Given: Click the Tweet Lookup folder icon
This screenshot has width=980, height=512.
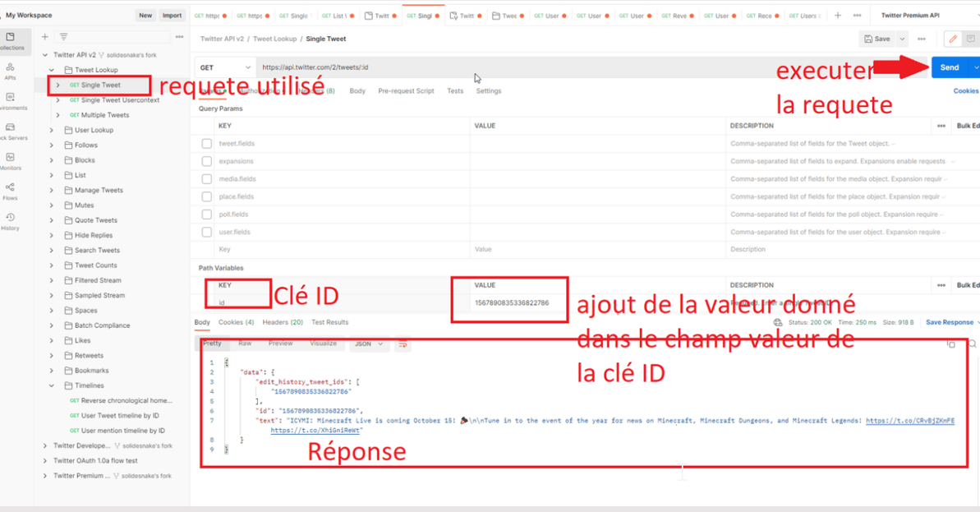Looking at the screenshot, I should [x=68, y=70].
